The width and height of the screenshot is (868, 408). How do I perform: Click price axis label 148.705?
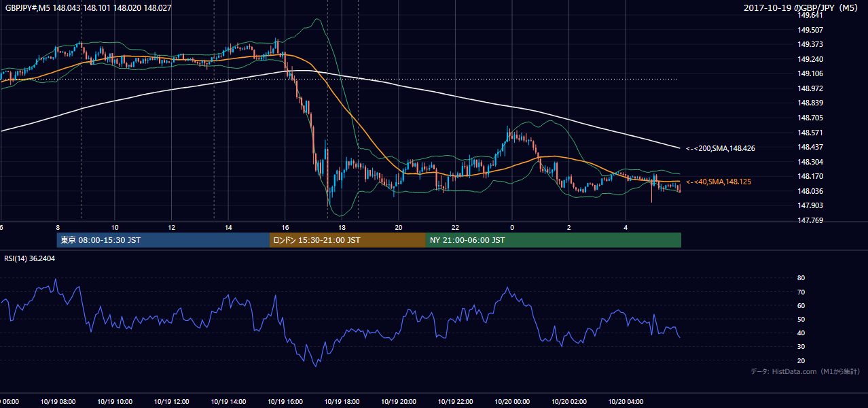810,118
